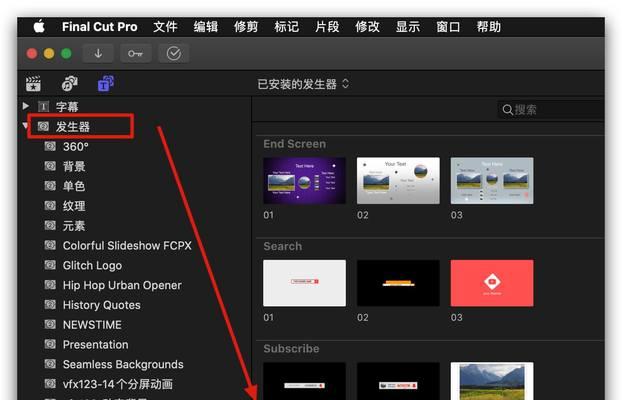Image resolution: width=622 pixels, height=400 pixels.
Task: Click the 发生器 category icon
Action: [x=43, y=127]
